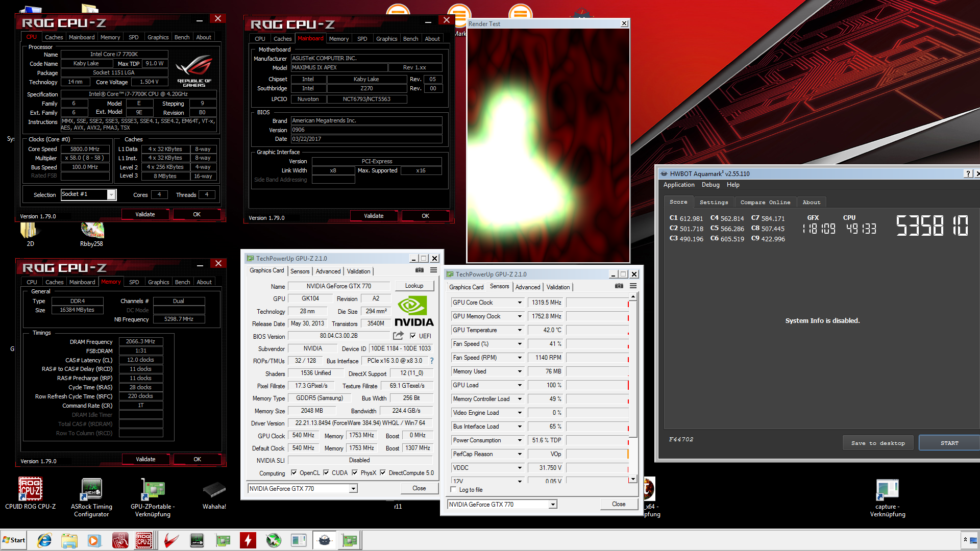The width and height of the screenshot is (980, 551).
Task: Click Bus Interface question mark icon
Action: (432, 361)
